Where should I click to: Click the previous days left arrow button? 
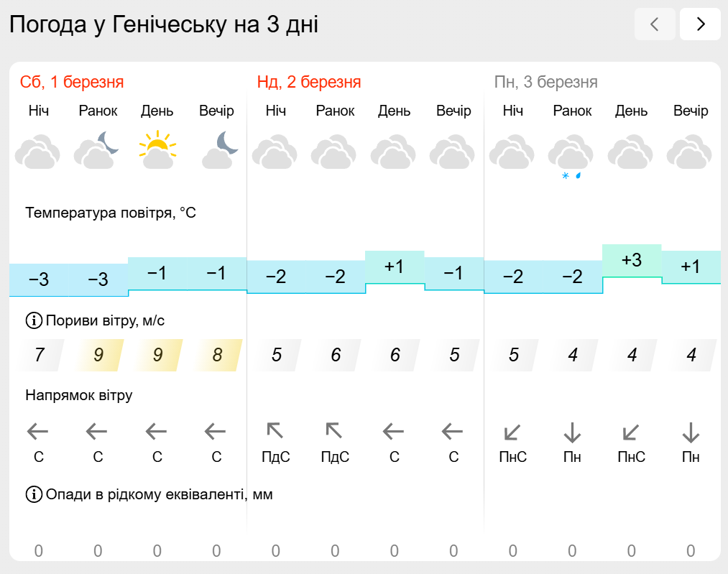click(655, 24)
